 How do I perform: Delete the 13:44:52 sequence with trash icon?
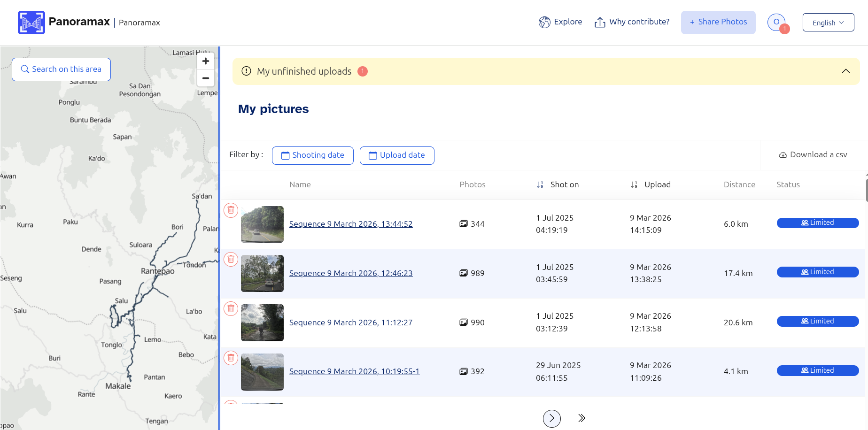pyautogui.click(x=231, y=210)
